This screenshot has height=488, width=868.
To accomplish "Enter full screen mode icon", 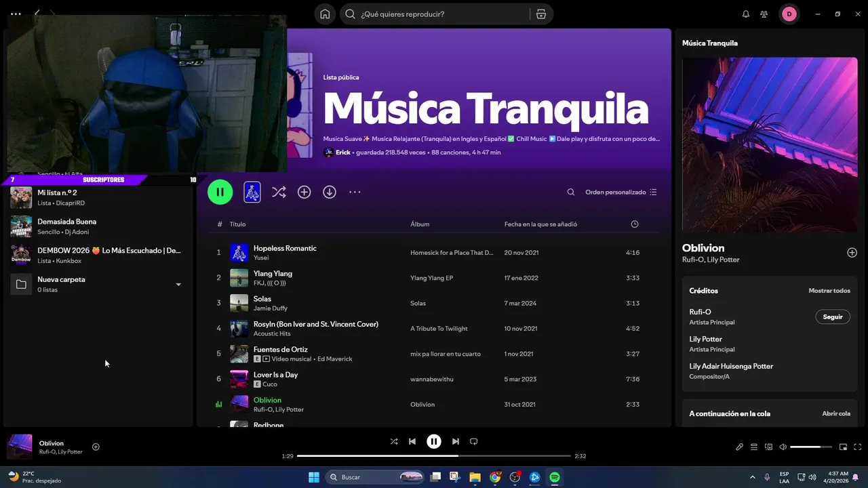I will [x=858, y=447].
